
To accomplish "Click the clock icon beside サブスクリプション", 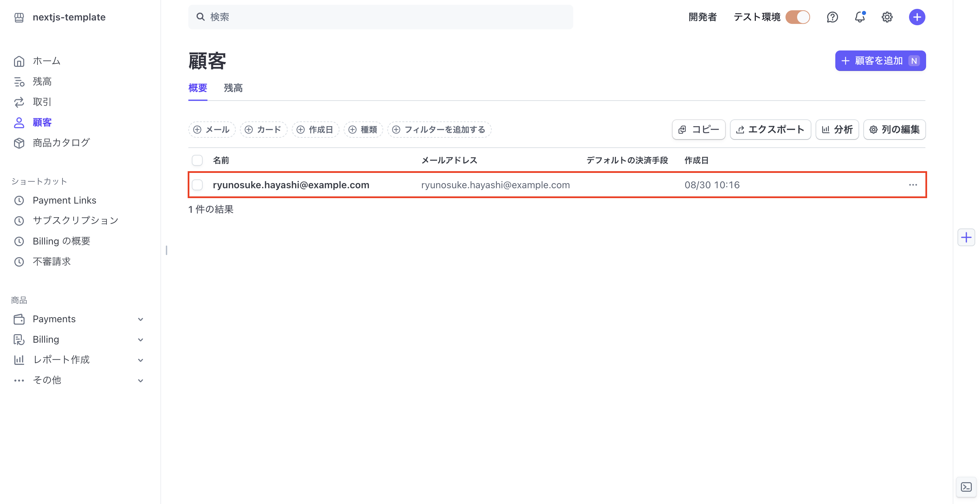I will click(x=19, y=221).
